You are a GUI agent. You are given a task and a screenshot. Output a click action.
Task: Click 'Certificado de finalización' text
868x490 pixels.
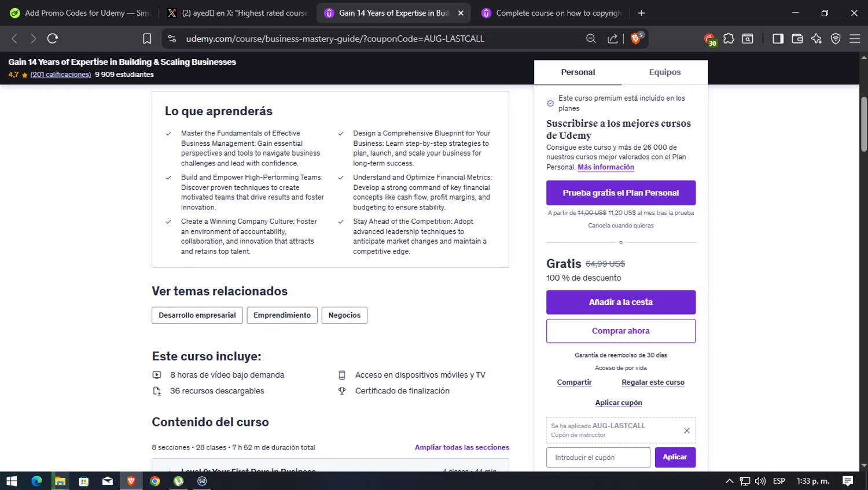point(402,391)
